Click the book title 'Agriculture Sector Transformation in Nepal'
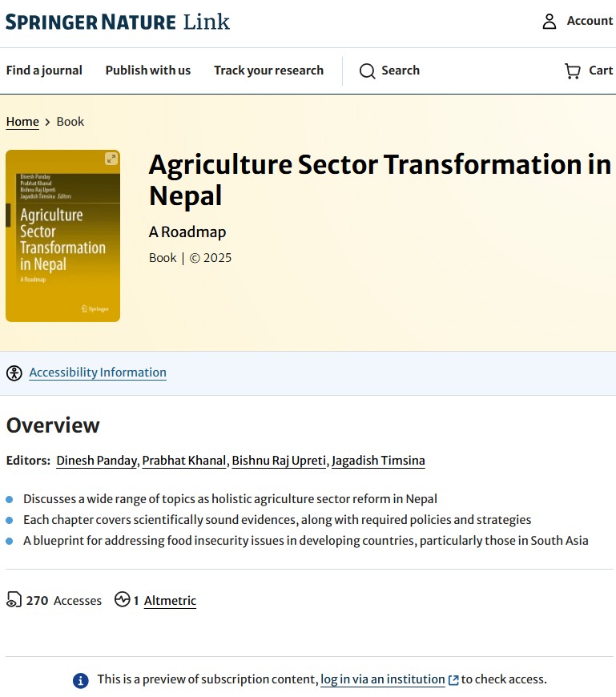This screenshot has height=697, width=616. [380, 180]
